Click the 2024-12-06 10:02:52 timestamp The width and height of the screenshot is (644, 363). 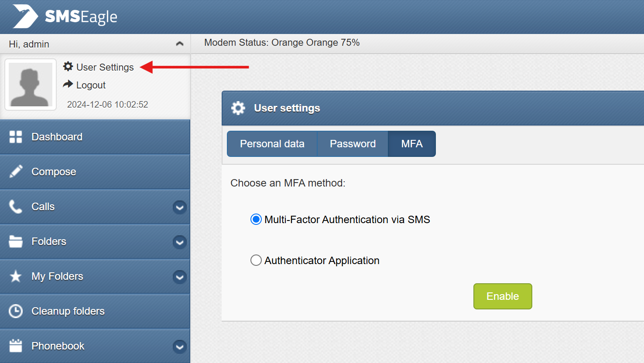(108, 105)
